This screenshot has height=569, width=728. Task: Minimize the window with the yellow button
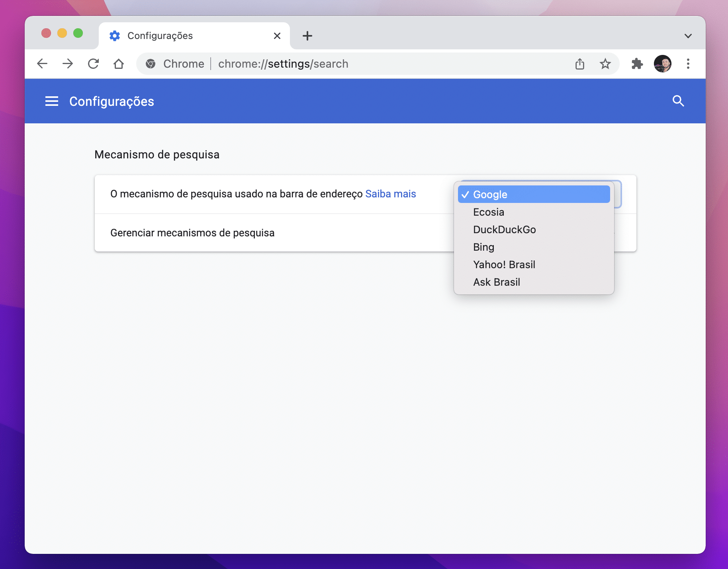62,33
